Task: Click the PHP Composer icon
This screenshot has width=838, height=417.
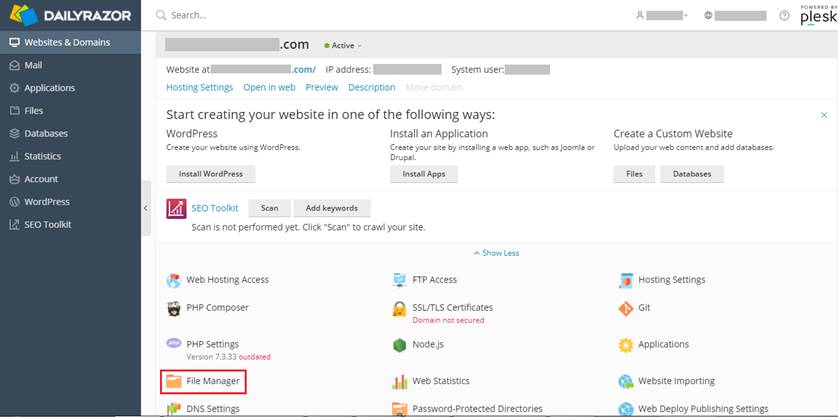Action: (174, 308)
